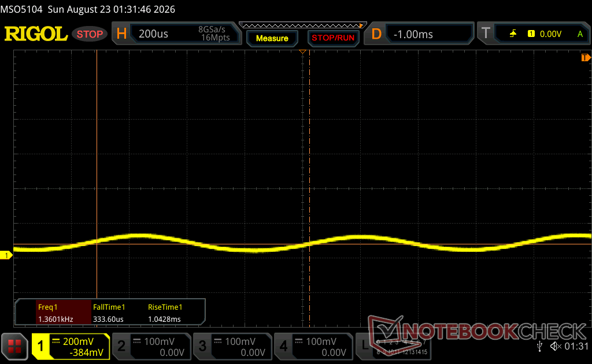Select the orange horizontal cursor line

tap(302, 244)
